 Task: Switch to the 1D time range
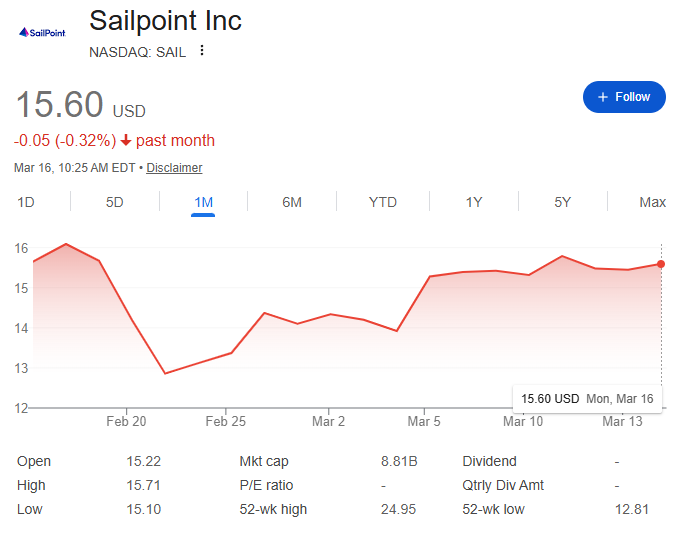click(x=26, y=202)
